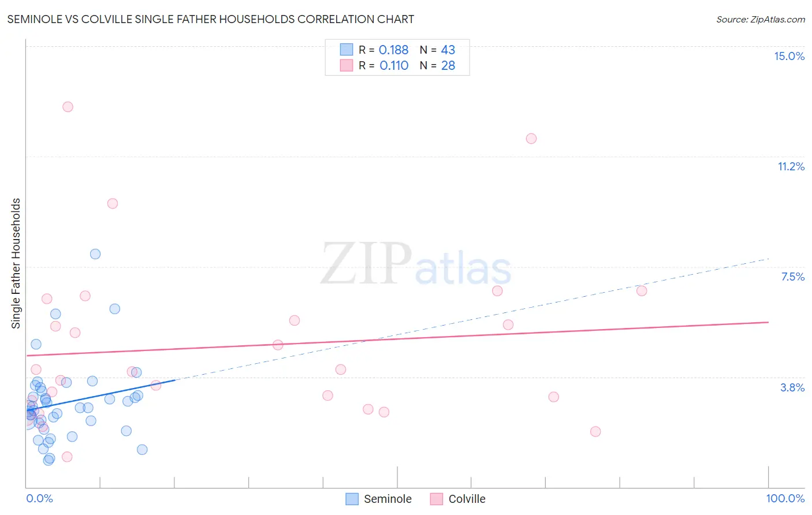Screen dimensions: 812x515
Task: Select the Colville legend label
Action: 467,499
